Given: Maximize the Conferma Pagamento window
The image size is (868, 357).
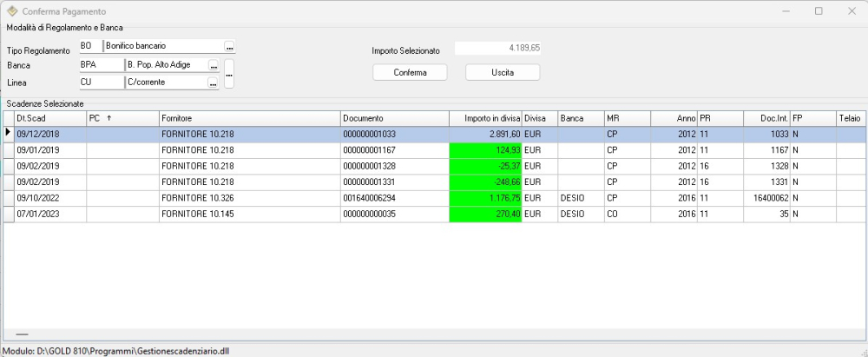Looking at the screenshot, I should click(x=818, y=11).
